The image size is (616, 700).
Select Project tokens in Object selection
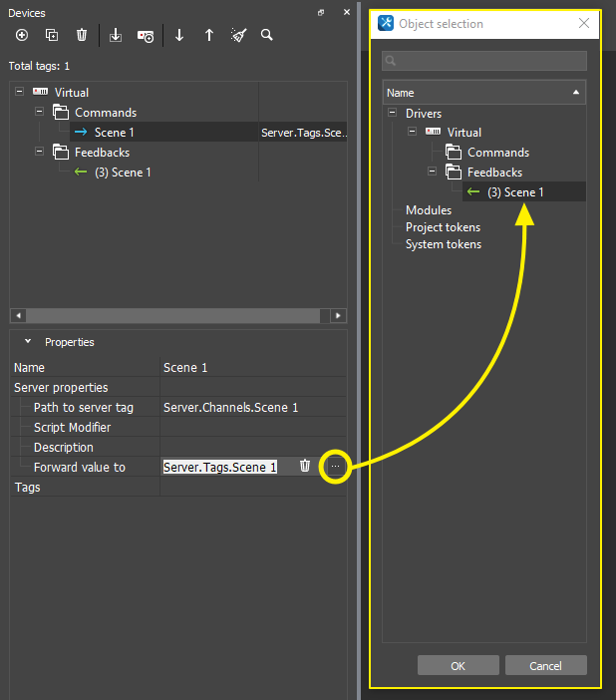[442, 227]
